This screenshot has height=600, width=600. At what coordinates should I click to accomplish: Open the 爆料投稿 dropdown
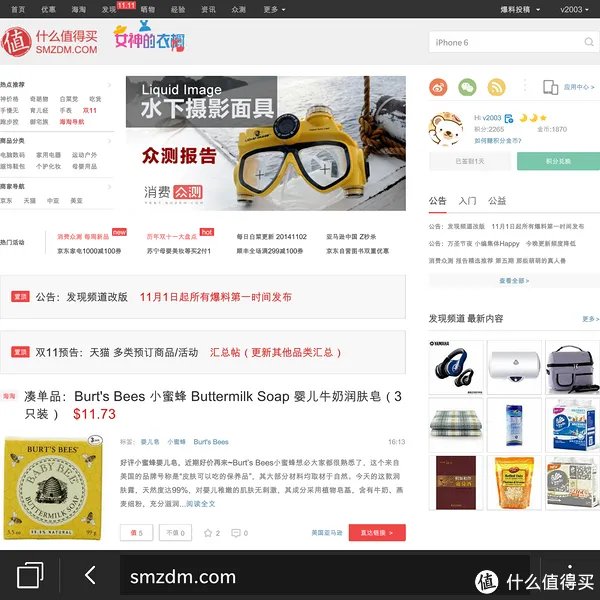click(x=520, y=10)
